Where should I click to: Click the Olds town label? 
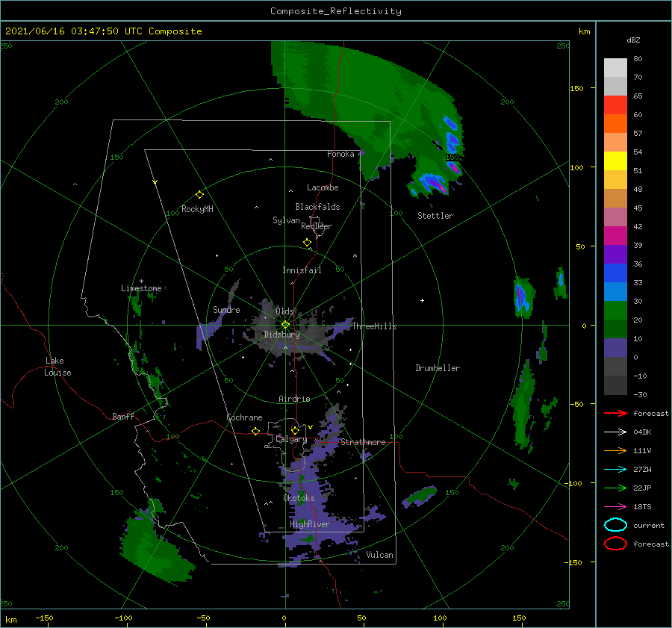pos(284,311)
